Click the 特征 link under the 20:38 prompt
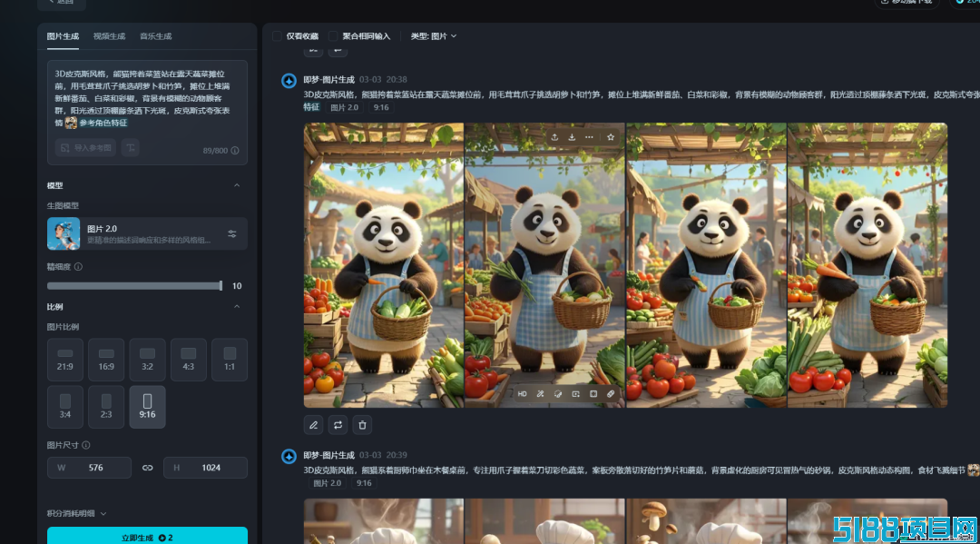980x544 pixels. [311, 107]
